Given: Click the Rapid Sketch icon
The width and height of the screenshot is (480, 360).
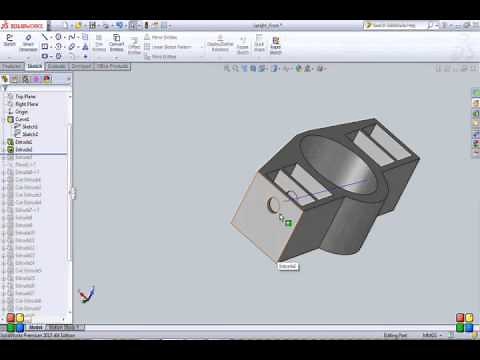Looking at the screenshot, I should pyautogui.click(x=276, y=45).
